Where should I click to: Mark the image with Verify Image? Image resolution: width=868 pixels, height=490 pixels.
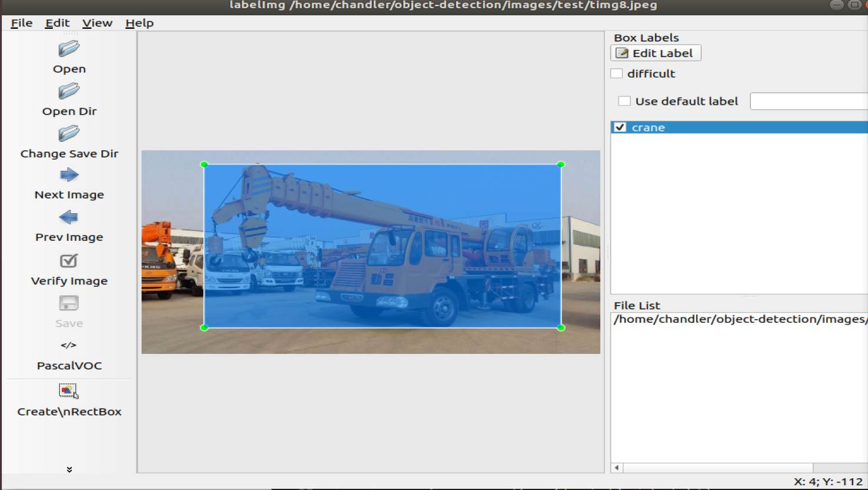tap(69, 260)
